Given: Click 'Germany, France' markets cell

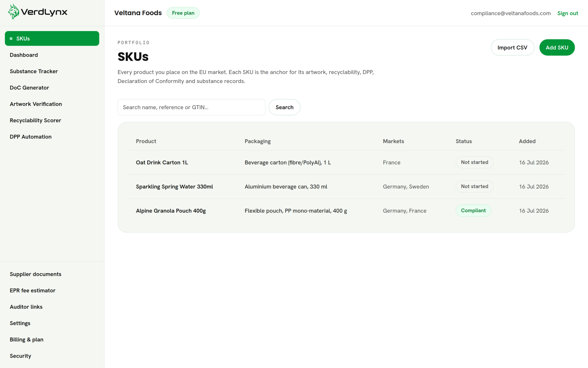Looking at the screenshot, I should (405, 211).
